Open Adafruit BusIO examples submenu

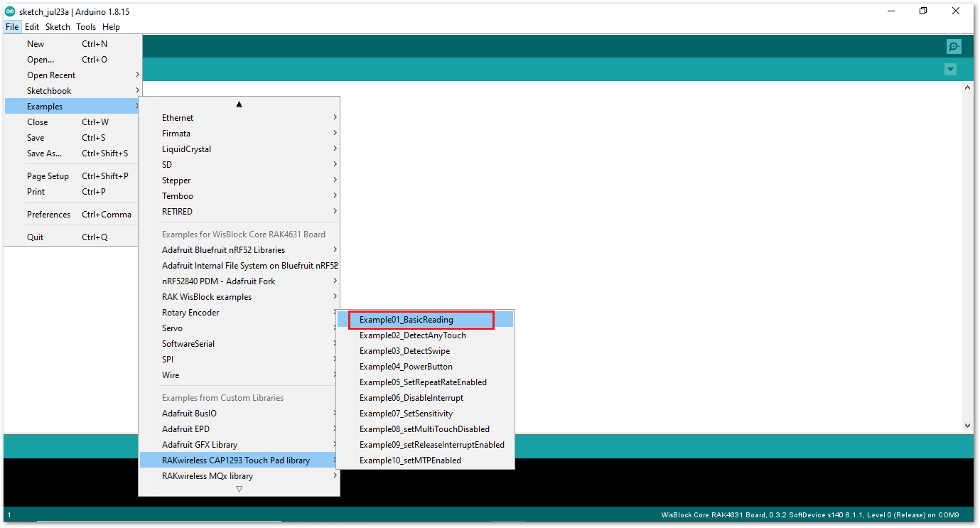click(239, 414)
